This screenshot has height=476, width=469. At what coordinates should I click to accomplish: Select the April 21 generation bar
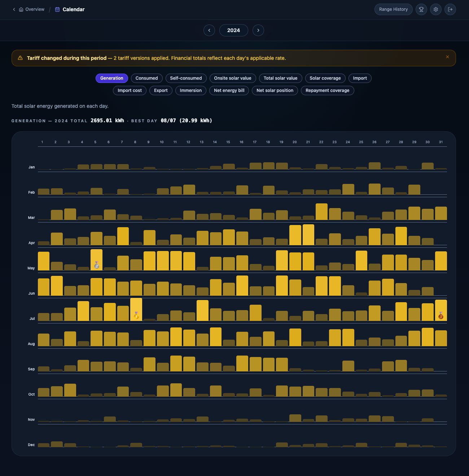coord(308,235)
